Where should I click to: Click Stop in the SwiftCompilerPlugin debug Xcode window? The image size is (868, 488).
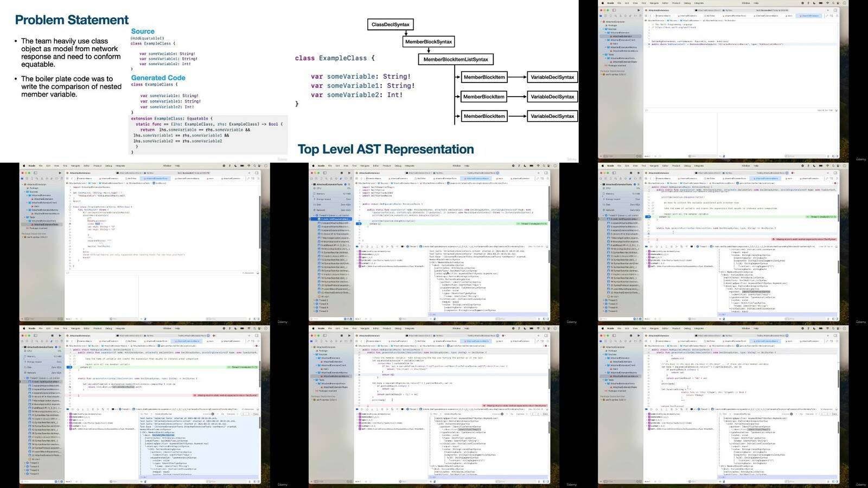(342, 173)
